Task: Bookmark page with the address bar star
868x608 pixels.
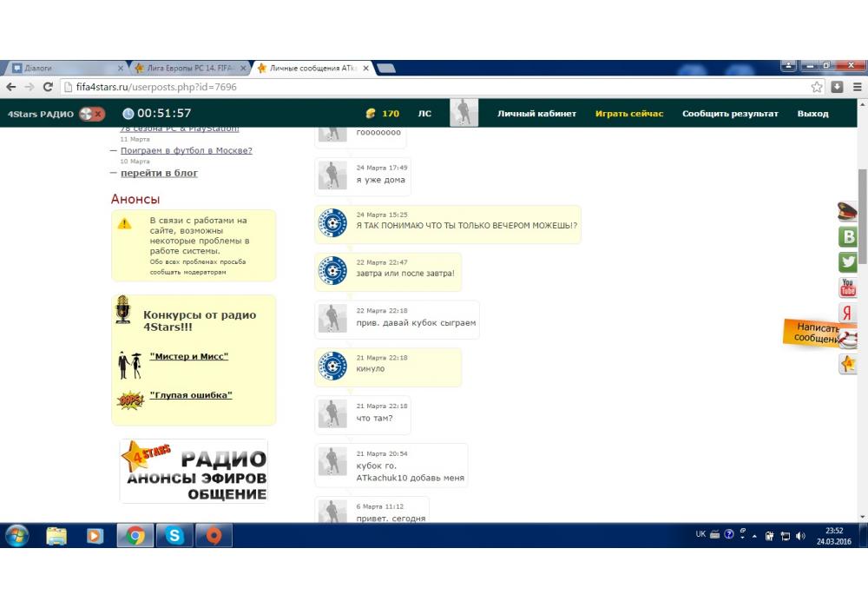Action: coord(817,87)
